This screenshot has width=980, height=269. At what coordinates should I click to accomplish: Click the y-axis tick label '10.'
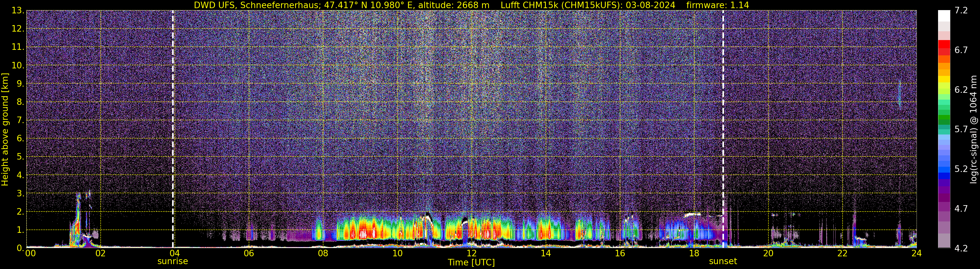(18, 65)
